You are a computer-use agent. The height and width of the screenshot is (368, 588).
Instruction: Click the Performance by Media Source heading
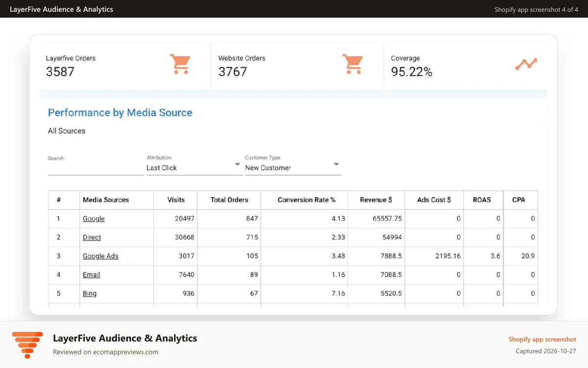pyautogui.click(x=120, y=113)
